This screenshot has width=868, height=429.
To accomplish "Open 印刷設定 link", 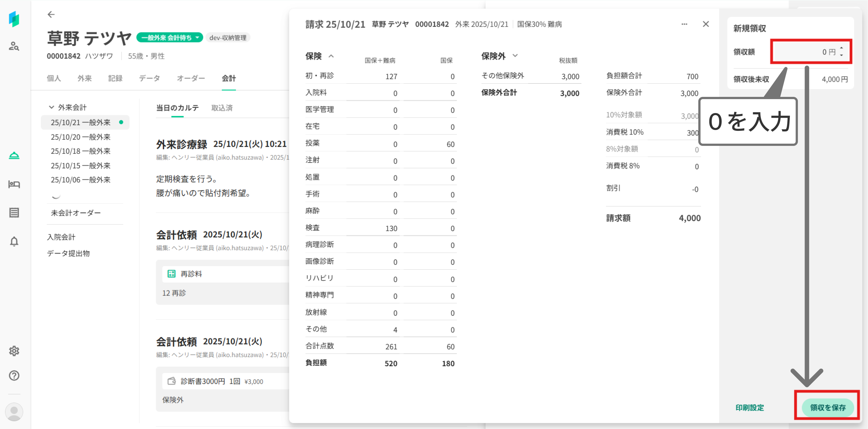I will coord(749,407).
